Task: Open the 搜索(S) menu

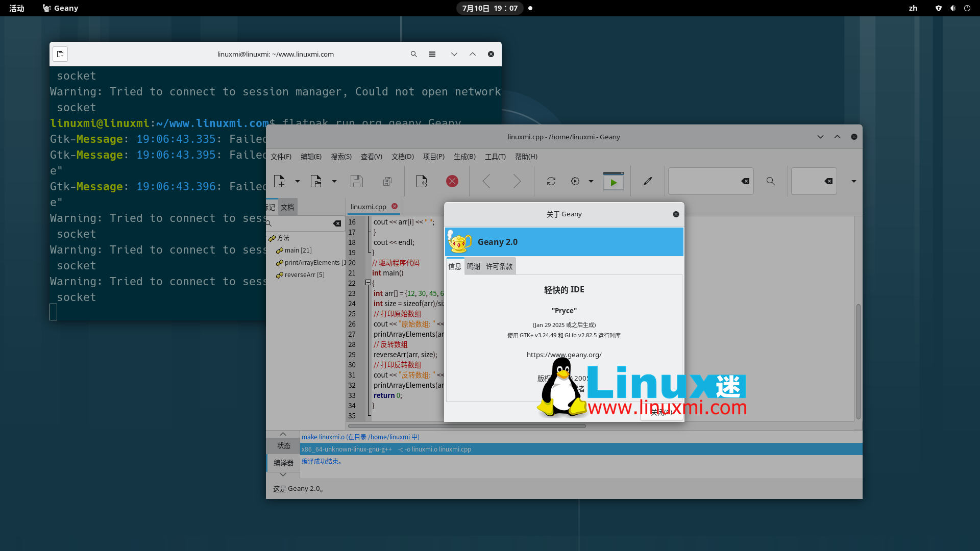Action: coord(341,157)
